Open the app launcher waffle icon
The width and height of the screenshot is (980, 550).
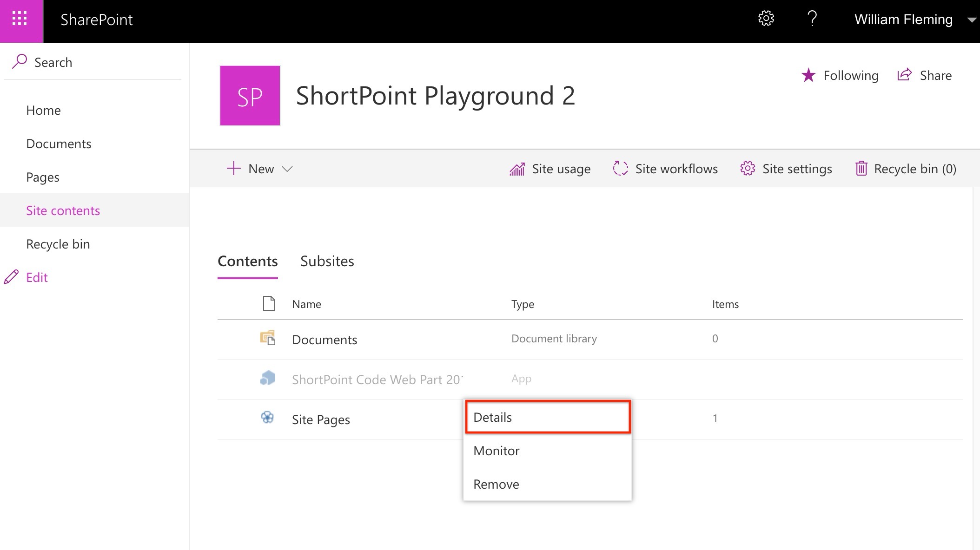coord(20,20)
